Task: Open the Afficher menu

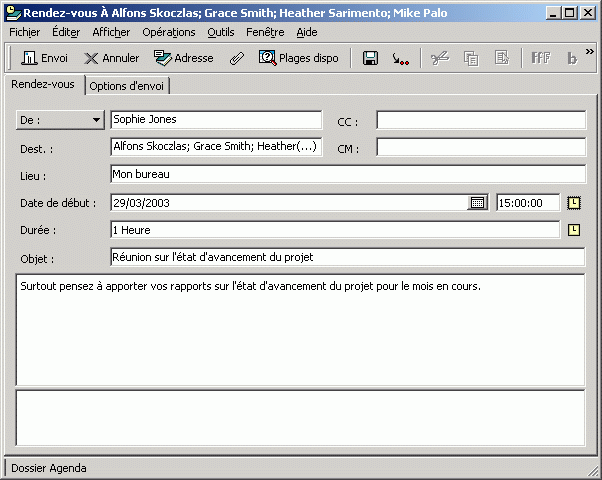Action: coord(111,32)
